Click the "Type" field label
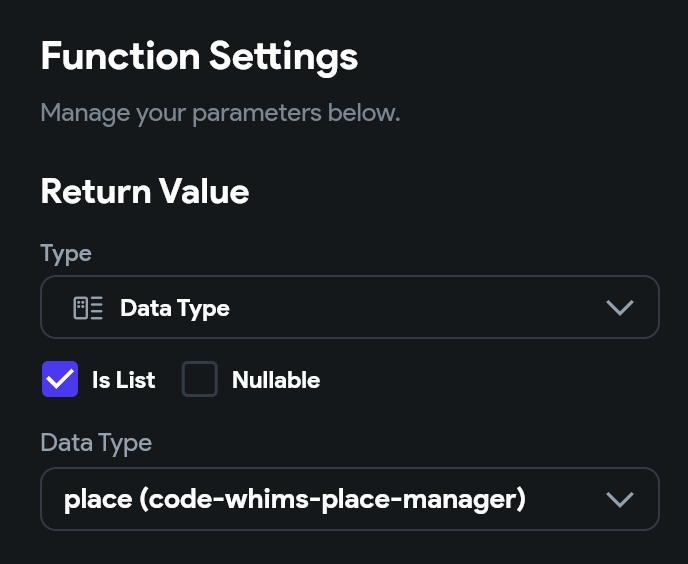 click(x=66, y=253)
